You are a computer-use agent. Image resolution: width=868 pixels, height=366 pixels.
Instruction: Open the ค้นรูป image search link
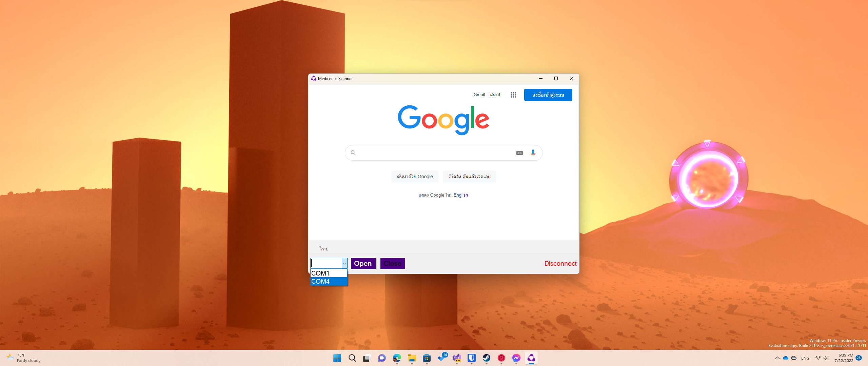click(x=495, y=95)
